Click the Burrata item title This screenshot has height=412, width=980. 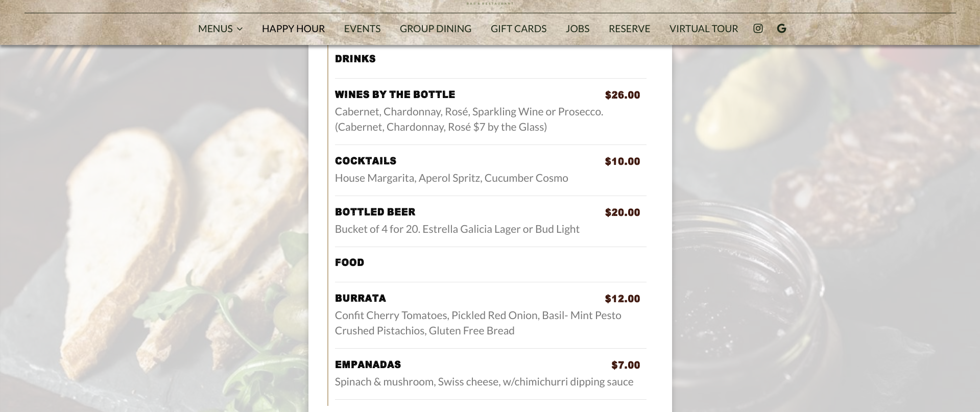pyautogui.click(x=361, y=298)
